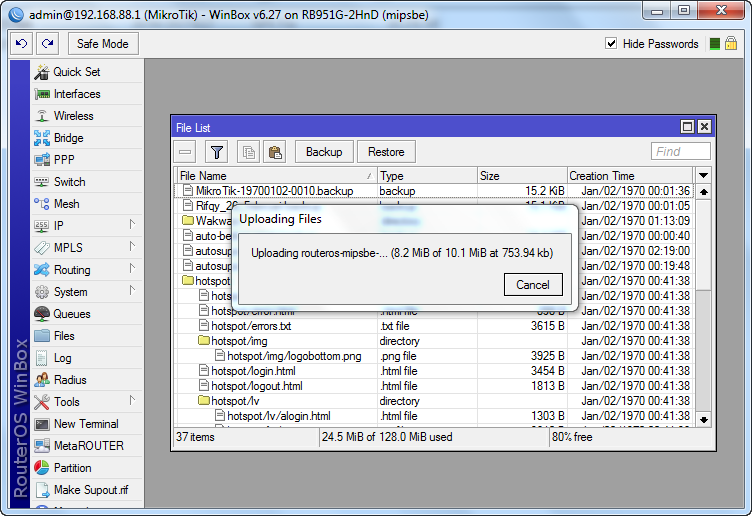752x516 pixels.
Task: Click the Redo arrow icon
Action: pos(47,44)
